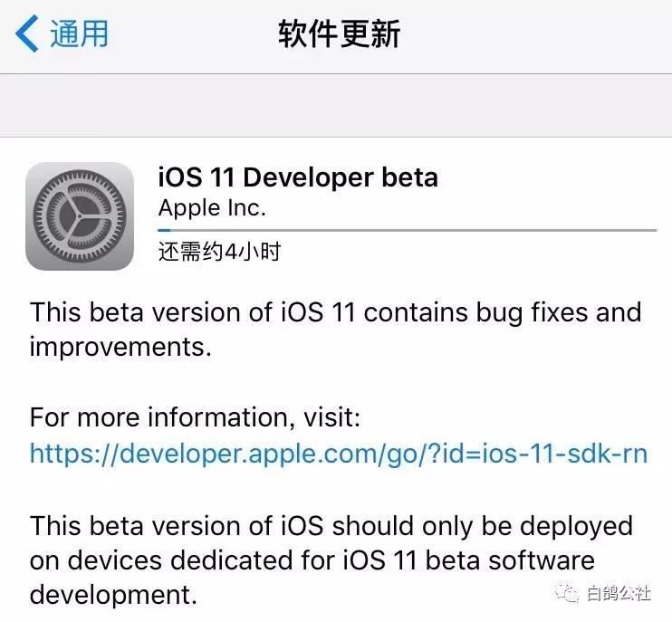Click the WeChat logo watermark icon
The width and height of the screenshot is (672, 622).
tap(568, 594)
